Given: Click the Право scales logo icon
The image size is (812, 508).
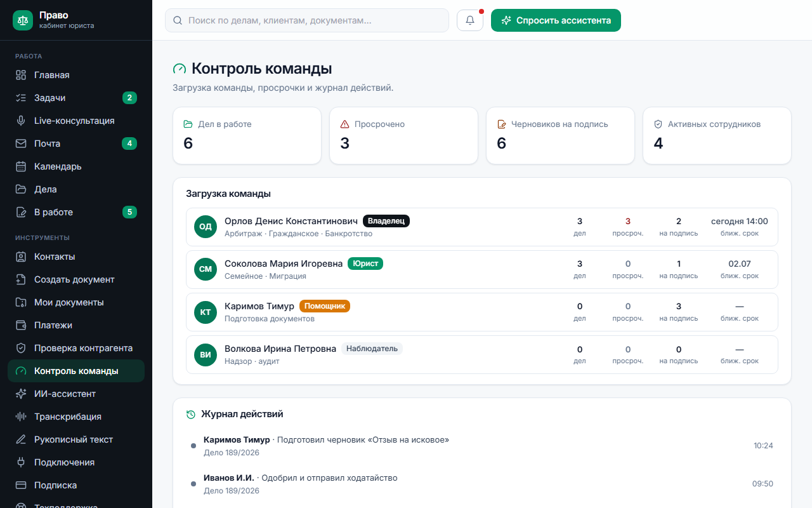Looking at the screenshot, I should click(23, 20).
